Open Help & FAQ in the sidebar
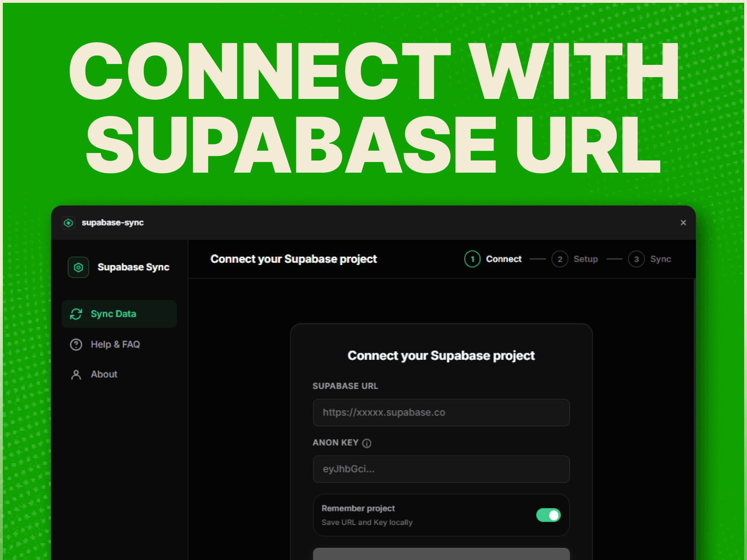 (119, 344)
